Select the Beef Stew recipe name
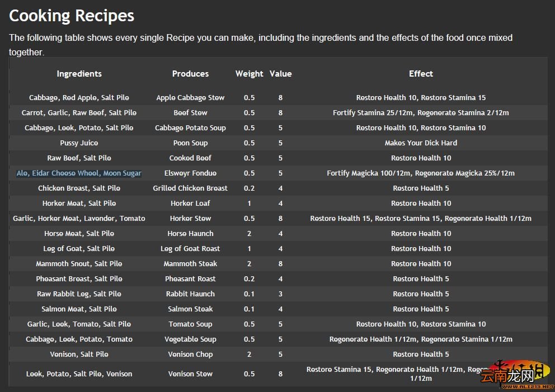 click(190, 113)
